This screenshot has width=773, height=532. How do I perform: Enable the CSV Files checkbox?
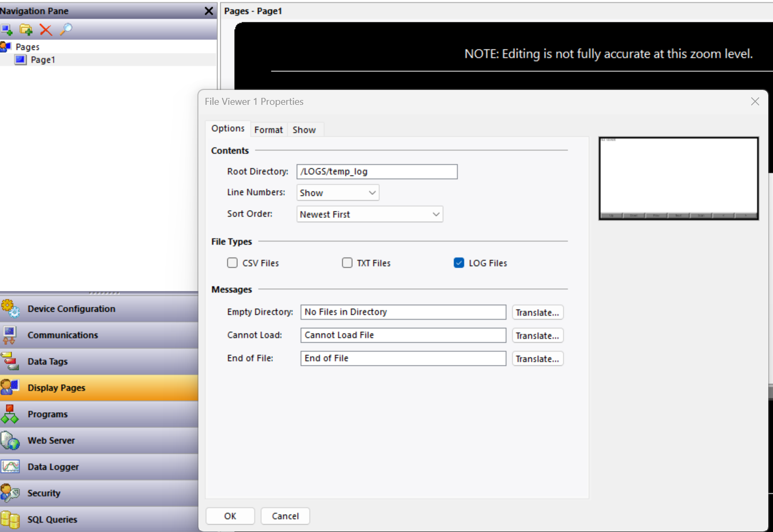click(232, 263)
